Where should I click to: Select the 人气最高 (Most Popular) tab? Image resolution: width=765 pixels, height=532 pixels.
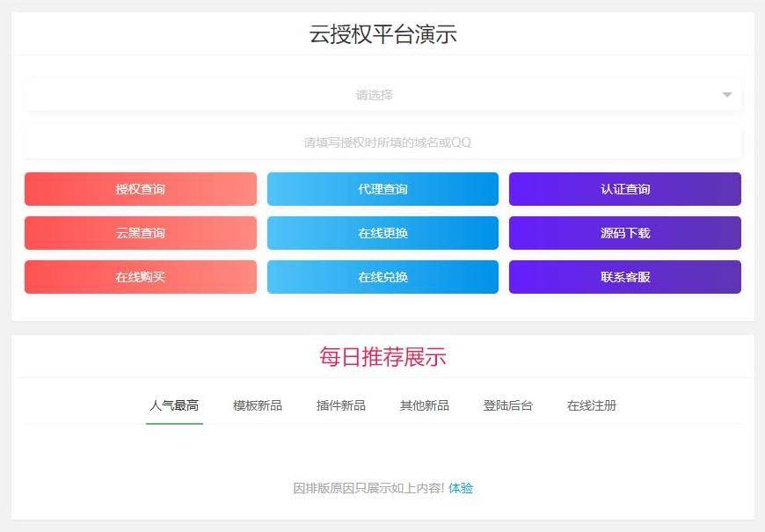(x=173, y=405)
